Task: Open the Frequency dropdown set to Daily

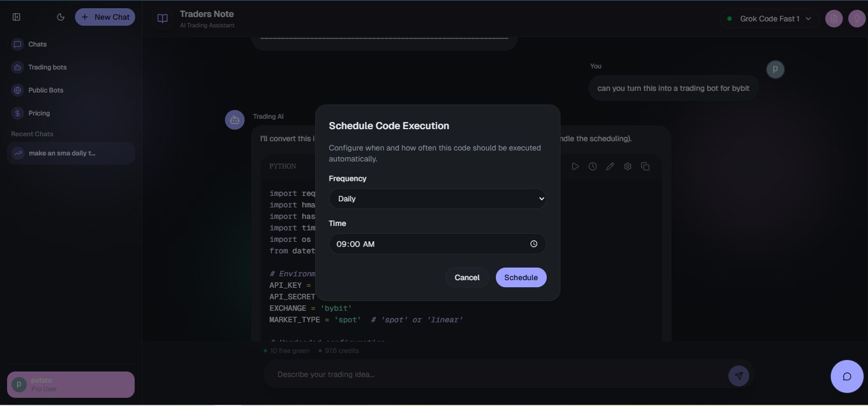Action: click(x=437, y=199)
